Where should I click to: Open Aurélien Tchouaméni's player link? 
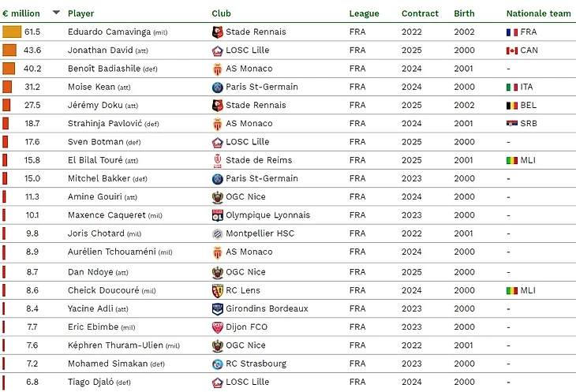click(111, 252)
